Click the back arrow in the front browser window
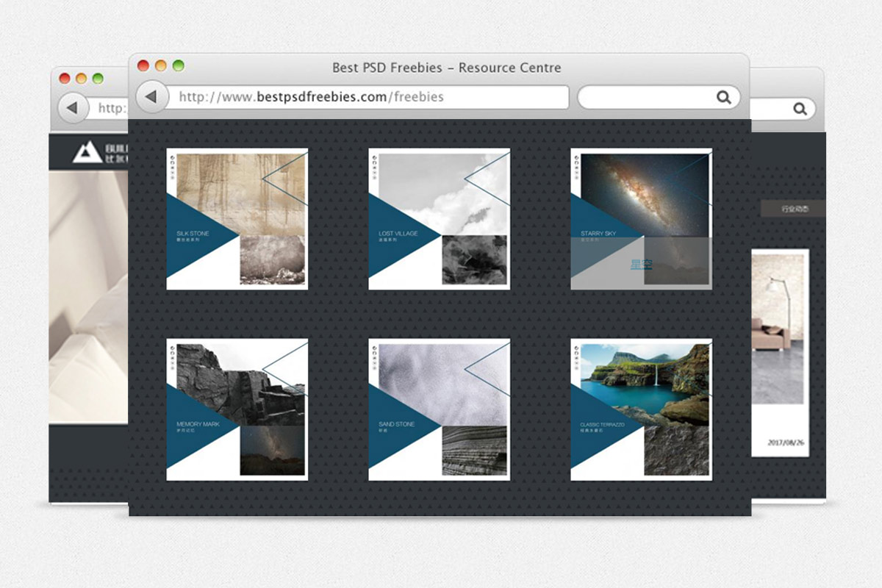Screen dimensions: 882x588 152,97
